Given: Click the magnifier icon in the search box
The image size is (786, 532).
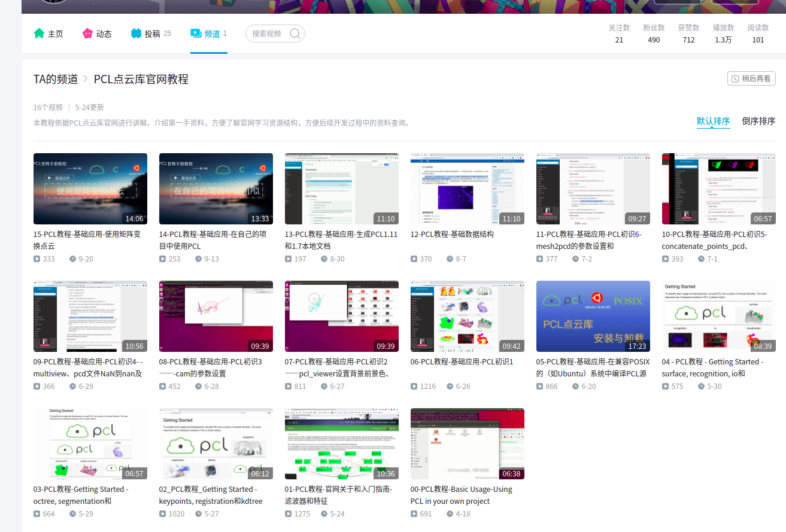Looking at the screenshot, I should (x=295, y=34).
